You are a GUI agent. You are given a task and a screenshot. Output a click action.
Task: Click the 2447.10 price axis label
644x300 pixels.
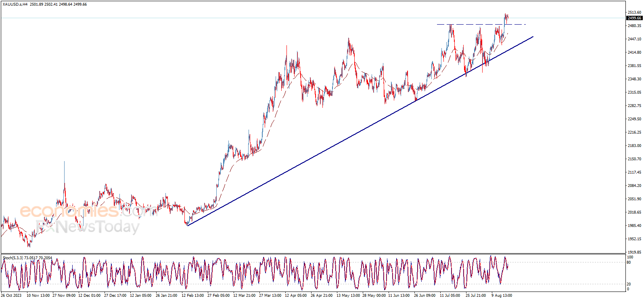coord(634,39)
